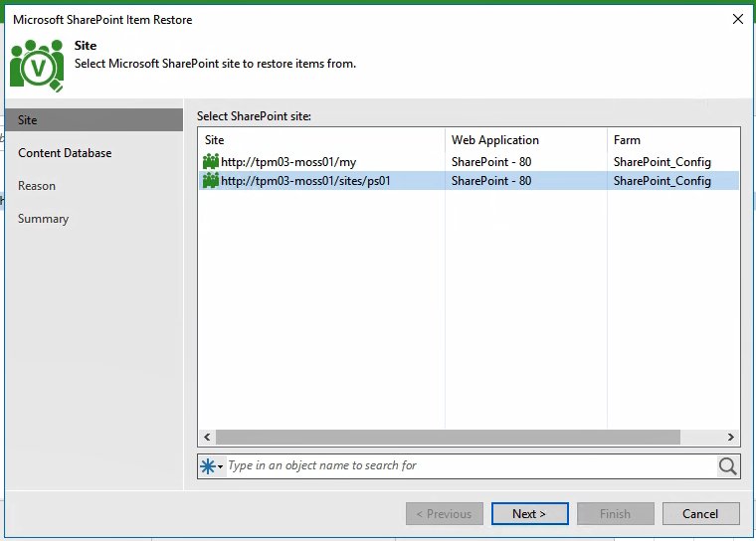Image resolution: width=756 pixels, height=541 pixels.
Task: Click the Finish button
Action: (x=615, y=514)
